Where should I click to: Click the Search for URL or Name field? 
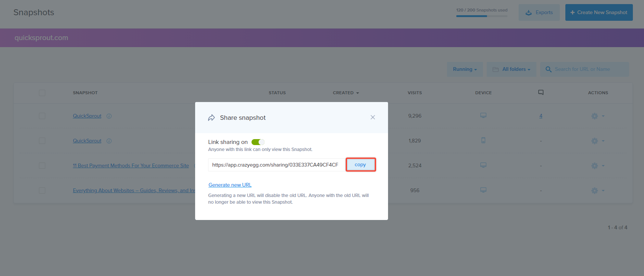(x=585, y=69)
